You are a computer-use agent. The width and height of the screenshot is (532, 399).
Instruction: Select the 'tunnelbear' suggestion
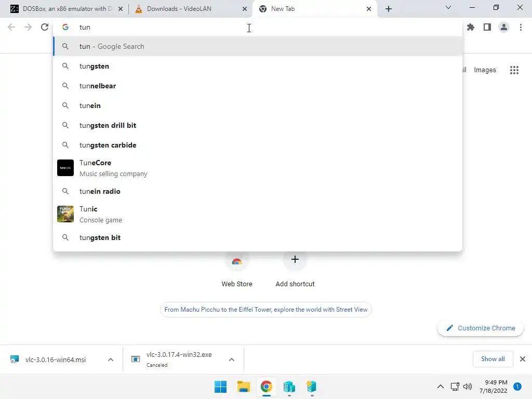click(x=258, y=86)
